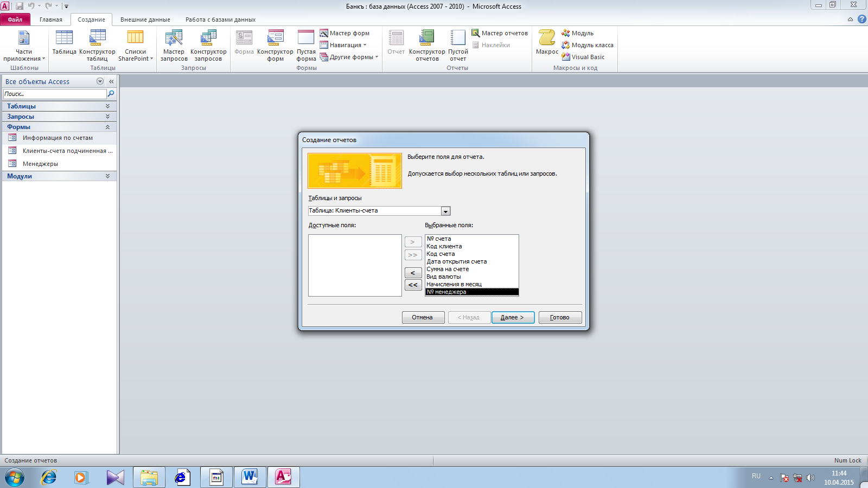
Task: Click the single-field remove '<' button
Action: pos(413,273)
